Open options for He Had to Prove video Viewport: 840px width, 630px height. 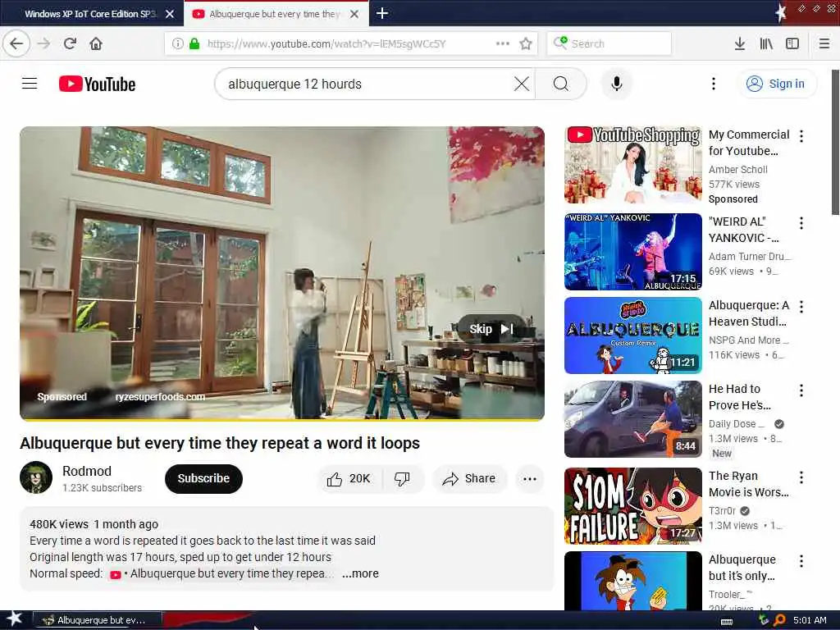coord(801,390)
